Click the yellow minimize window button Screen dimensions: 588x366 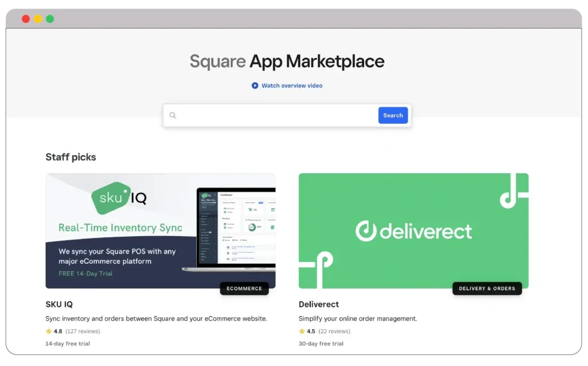[x=38, y=19]
